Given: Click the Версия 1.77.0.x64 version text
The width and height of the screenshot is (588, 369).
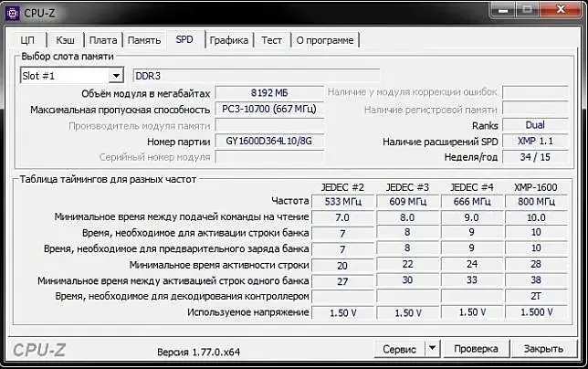Looking at the screenshot, I should [x=198, y=352].
